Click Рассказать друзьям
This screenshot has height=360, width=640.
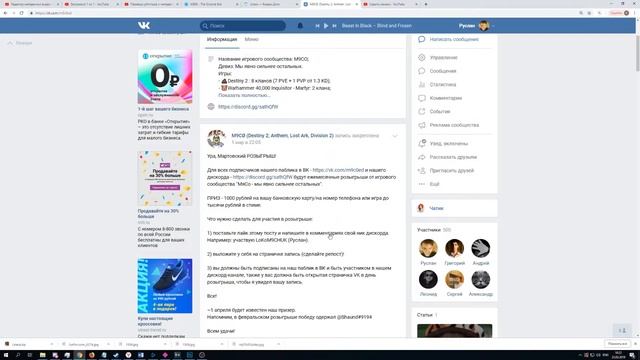(x=453, y=157)
